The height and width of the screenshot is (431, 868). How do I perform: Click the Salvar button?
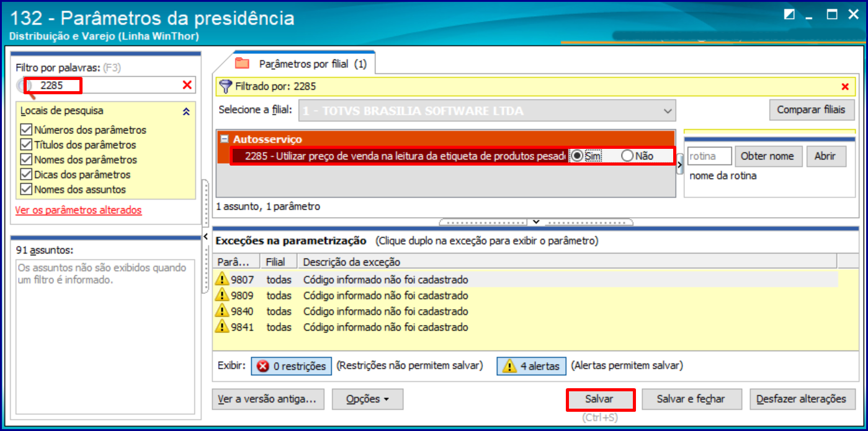point(599,399)
